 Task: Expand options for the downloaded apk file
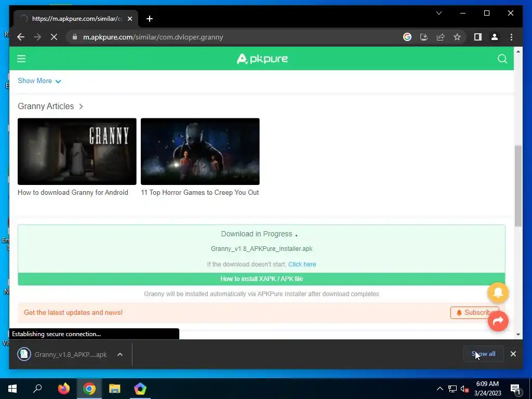pos(120,354)
